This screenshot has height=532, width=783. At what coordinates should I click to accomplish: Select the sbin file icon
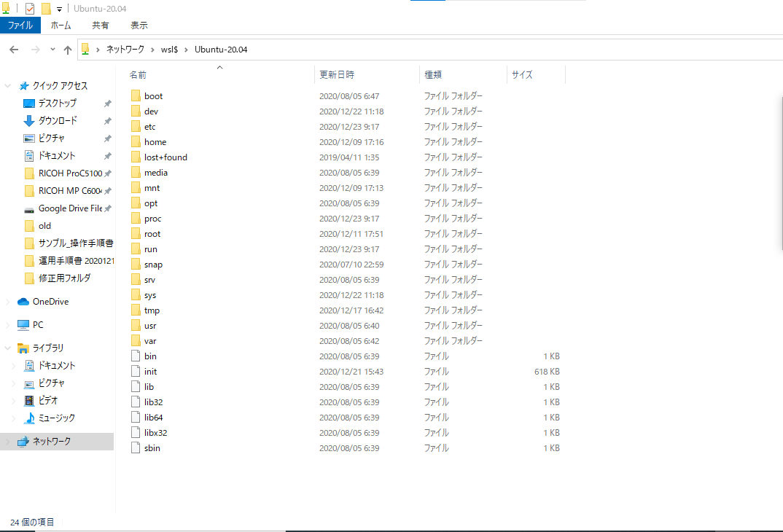[x=136, y=448]
